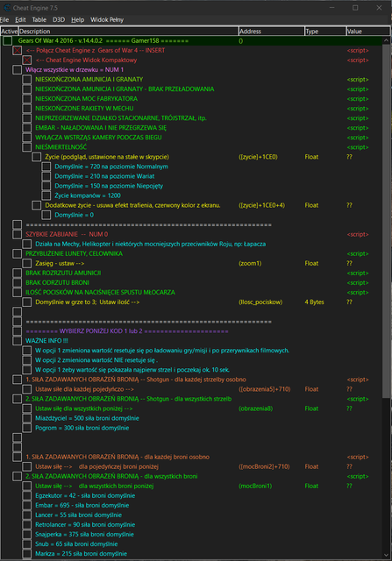Click the ([mocBroni2]+710) address
392x561 pixels.
click(x=265, y=466)
